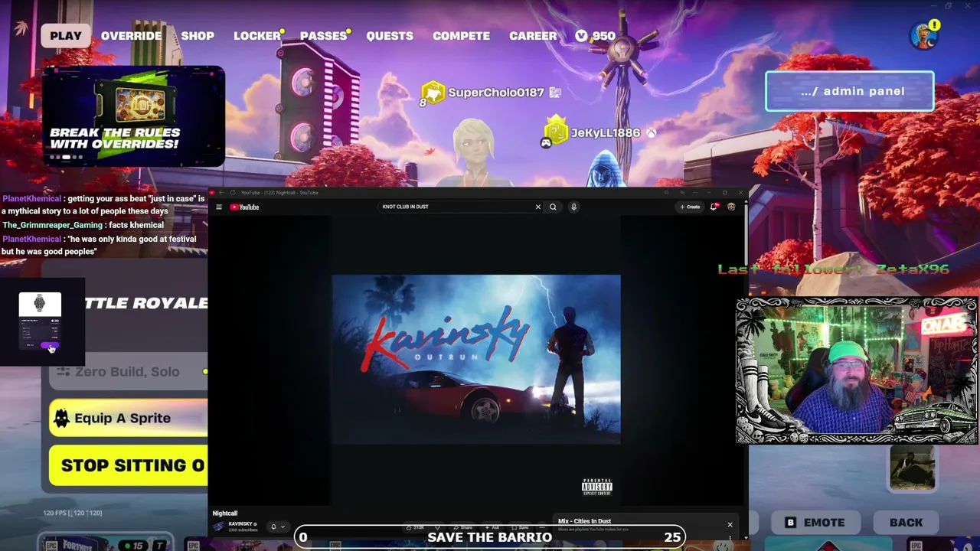Select JeKyLL1886 party member name
The image size is (980, 551).
pos(606,132)
